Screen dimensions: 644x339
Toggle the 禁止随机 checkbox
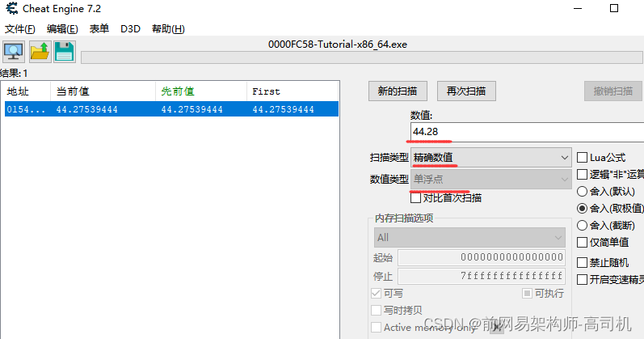pyautogui.click(x=582, y=262)
